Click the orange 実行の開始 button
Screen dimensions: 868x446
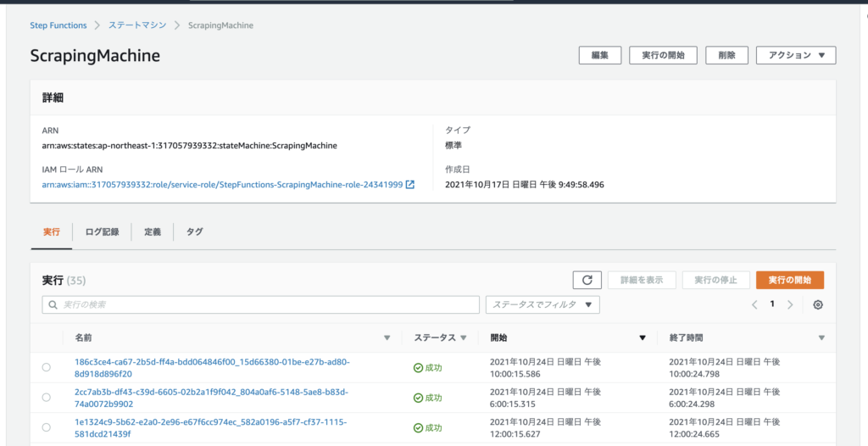pos(790,280)
